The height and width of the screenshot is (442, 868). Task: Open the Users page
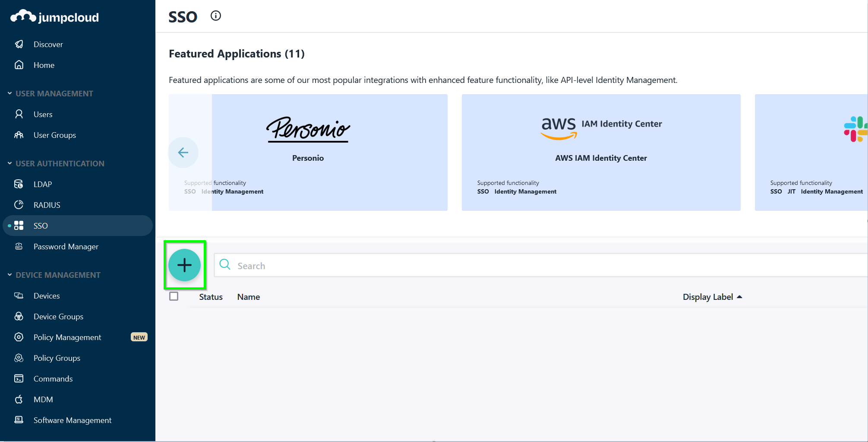tap(43, 114)
